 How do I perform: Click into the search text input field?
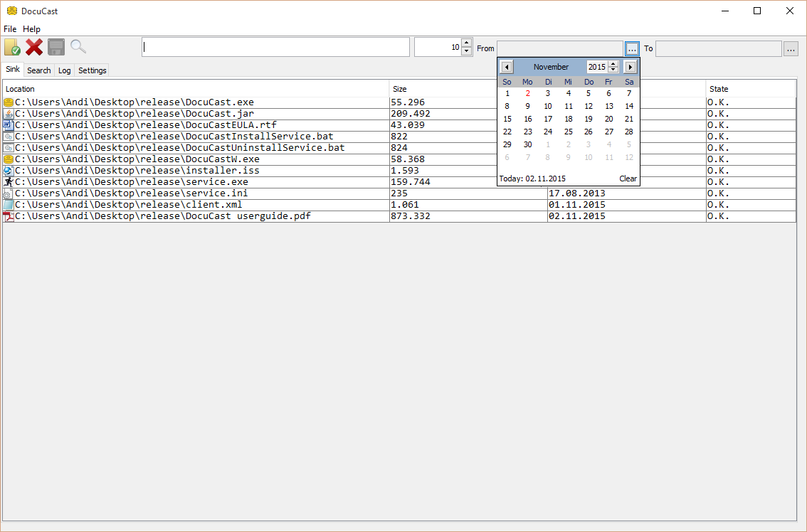pos(276,48)
